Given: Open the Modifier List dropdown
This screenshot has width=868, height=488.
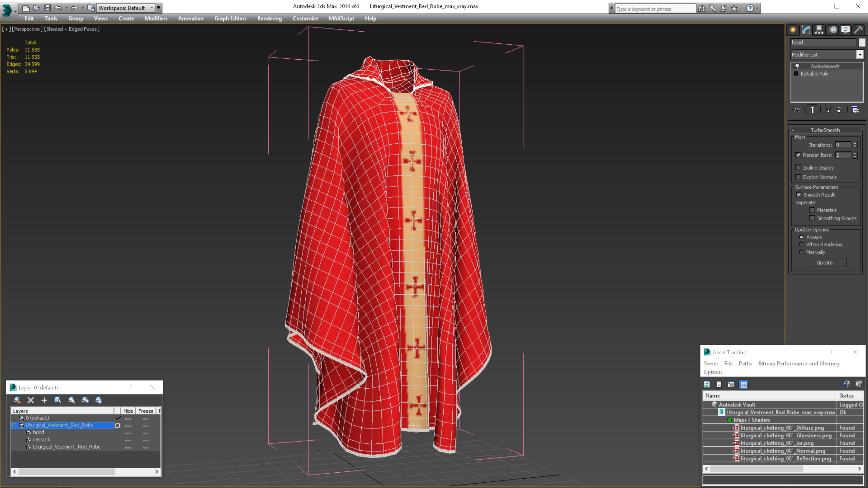Looking at the screenshot, I should click(860, 55).
